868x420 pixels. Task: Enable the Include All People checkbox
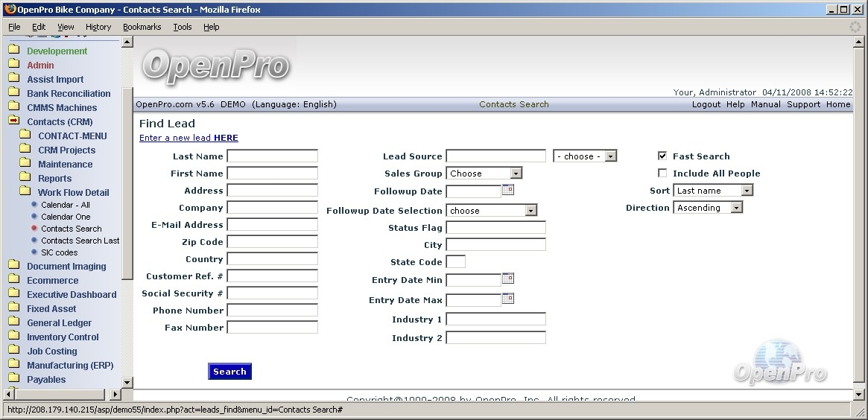pos(662,174)
